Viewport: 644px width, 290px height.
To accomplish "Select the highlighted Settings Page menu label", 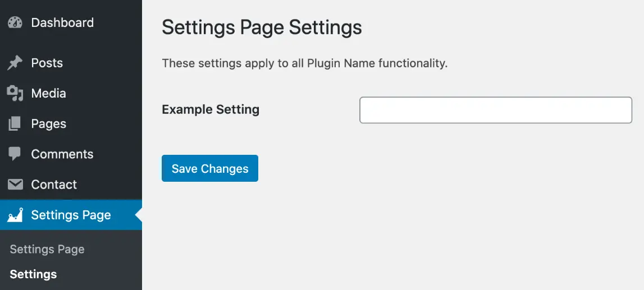I will click(x=71, y=215).
